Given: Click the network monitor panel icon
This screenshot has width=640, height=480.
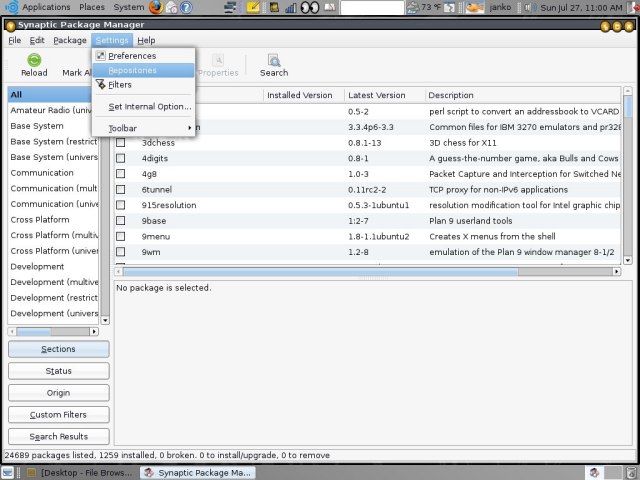Looking at the screenshot, I should (x=231, y=7).
